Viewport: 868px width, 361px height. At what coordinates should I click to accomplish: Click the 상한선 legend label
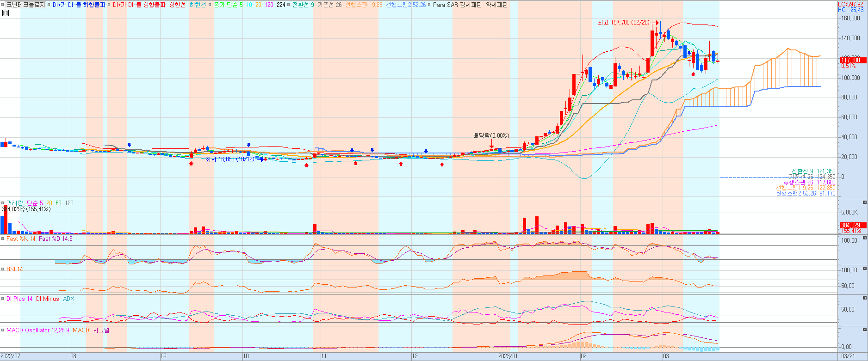click(177, 5)
